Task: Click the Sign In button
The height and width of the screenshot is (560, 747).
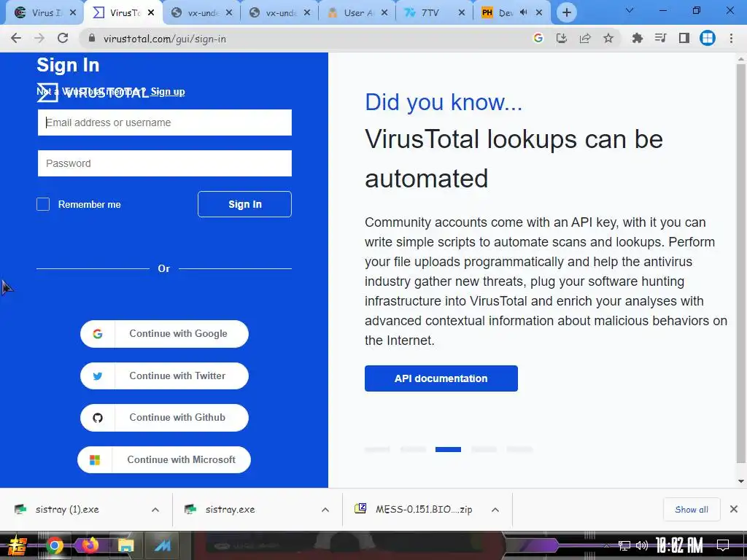Action: pos(244,204)
